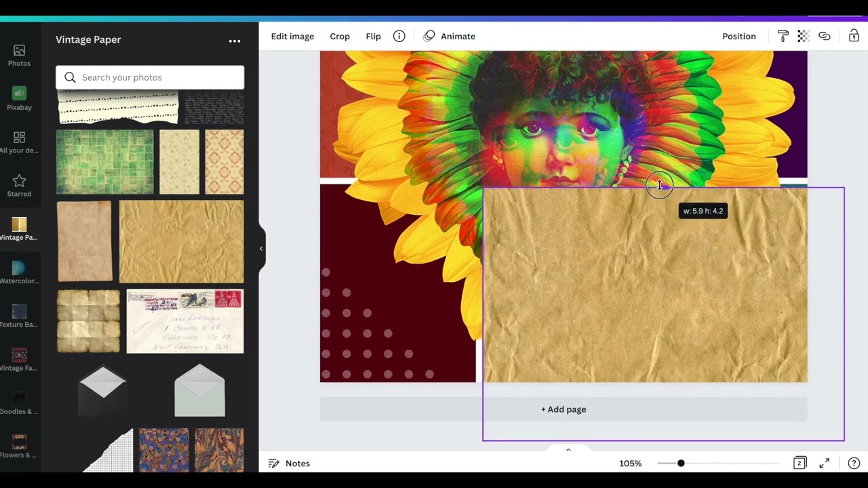Choose the brown marbled paper thumbnail
The height and width of the screenshot is (488, 868).
click(219, 449)
